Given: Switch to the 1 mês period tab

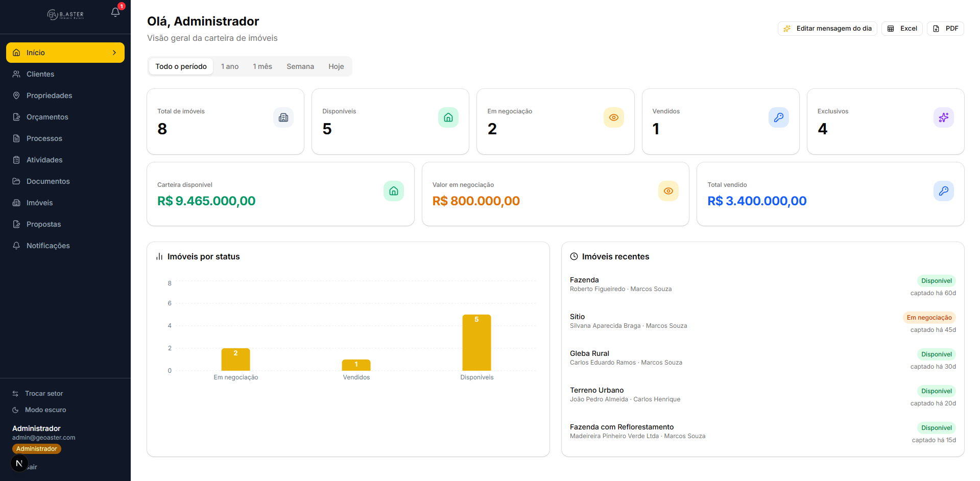Looking at the screenshot, I should pos(262,66).
